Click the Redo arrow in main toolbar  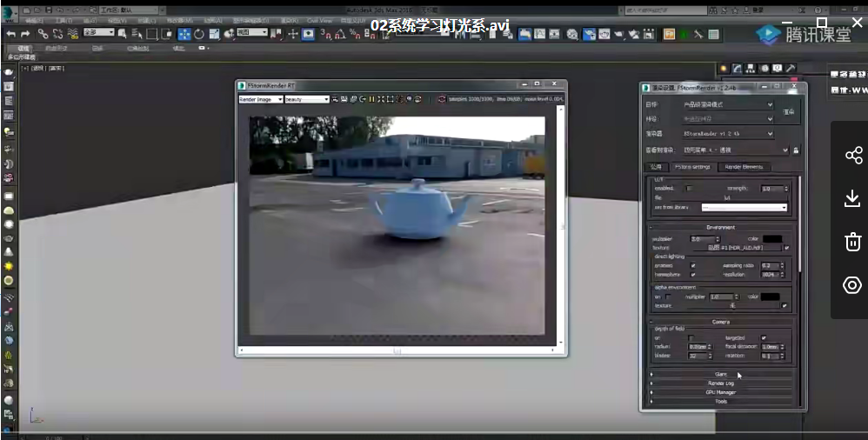pos(24,34)
